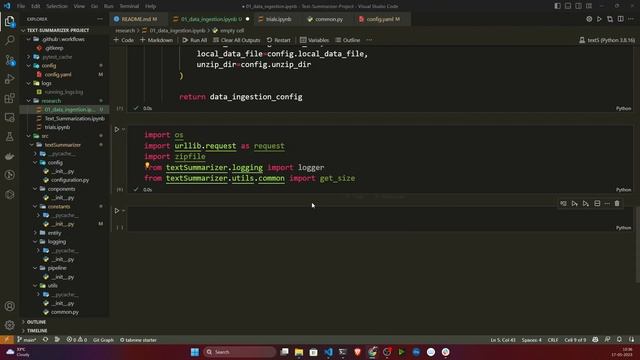
Task: Open configuration.py in explorer tree
Action: [70, 180]
